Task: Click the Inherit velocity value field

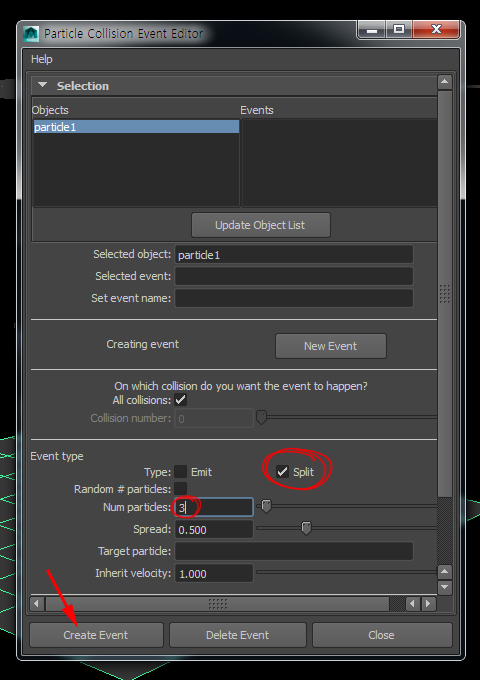Action: (x=213, y=573)
